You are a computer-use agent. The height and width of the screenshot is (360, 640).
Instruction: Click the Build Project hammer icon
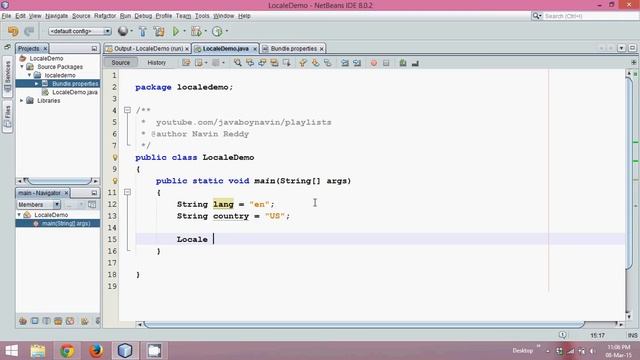(142, 31)
